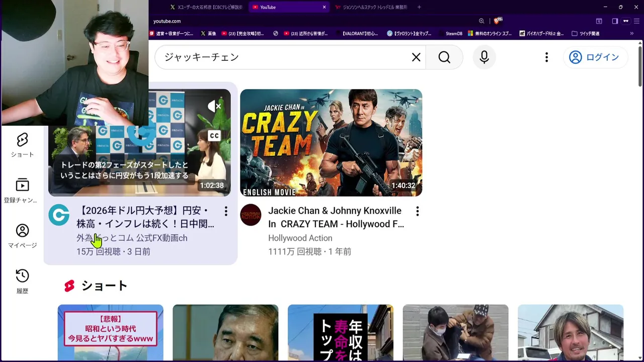Switch to the X (Xユーザーの大石邦彦) browser tab
This screenshot has height=362, width=644.
(206, 7)
